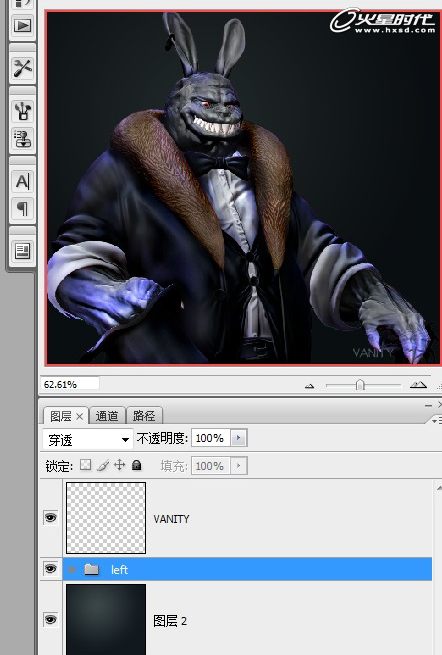The width and height of the screenshot is (442, 655).
Task: Open the 填充 fill slider arrow
Action: pyautogui.click(x=239, y=465)
